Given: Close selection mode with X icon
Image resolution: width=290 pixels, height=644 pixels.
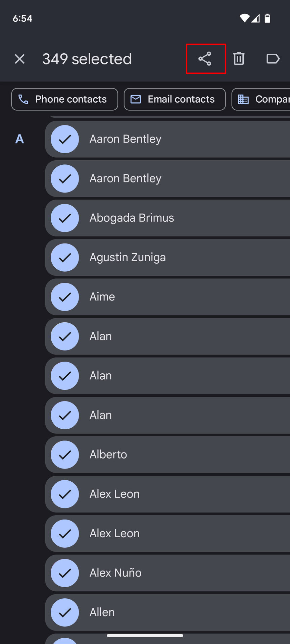Looking at the screenshot, I should [x=20, y=59].
